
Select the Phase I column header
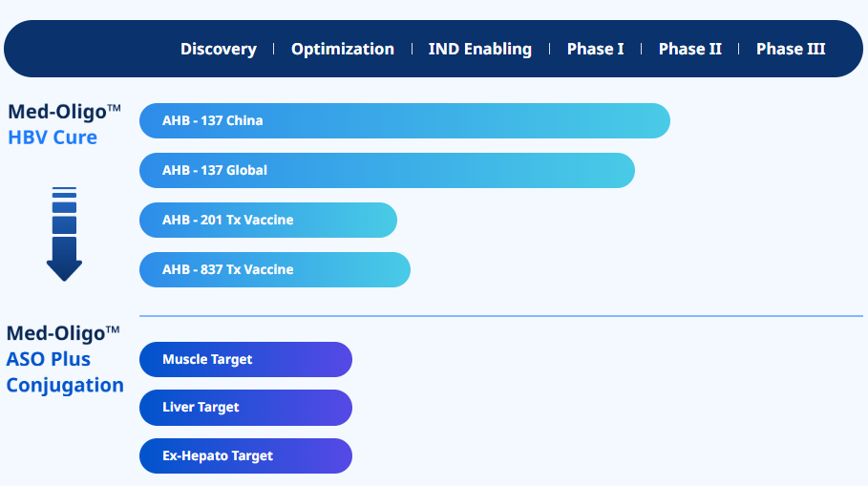tap(595, 49)
